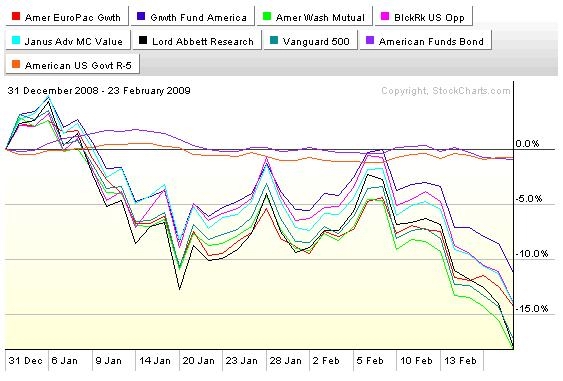Select the 13 Feb date marker

[460, 360]
